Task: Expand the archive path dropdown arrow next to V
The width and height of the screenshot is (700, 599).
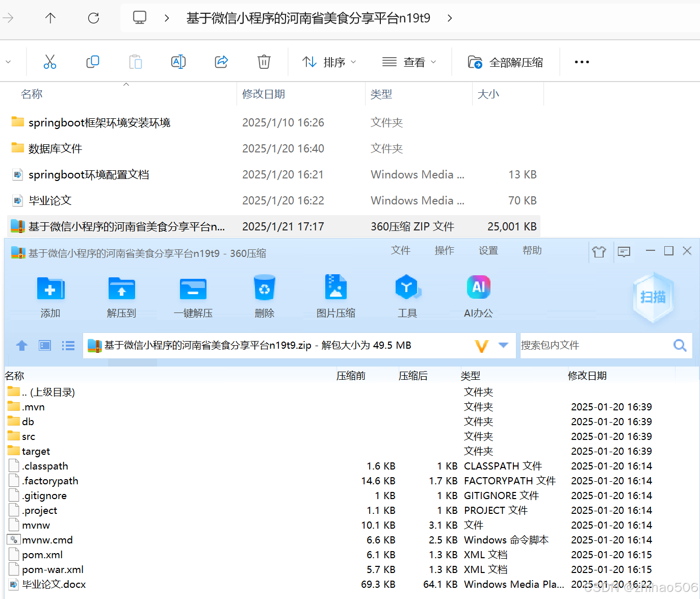Action: (503, 345)
